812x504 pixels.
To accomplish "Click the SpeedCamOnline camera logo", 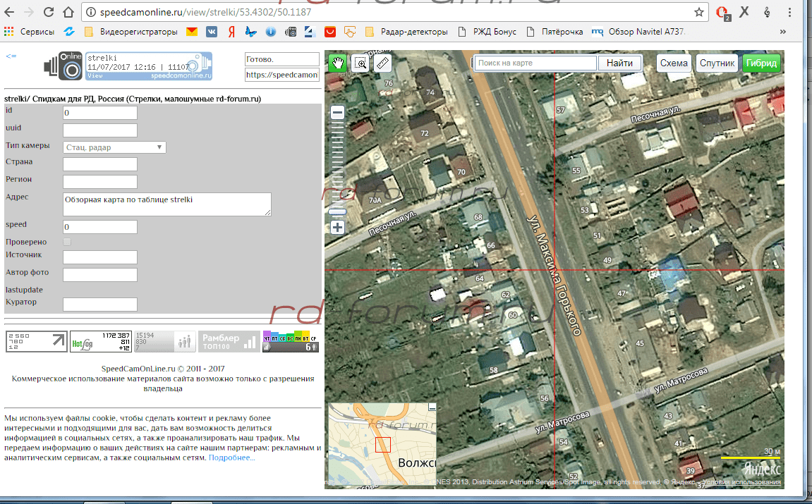I will [63, 66].
